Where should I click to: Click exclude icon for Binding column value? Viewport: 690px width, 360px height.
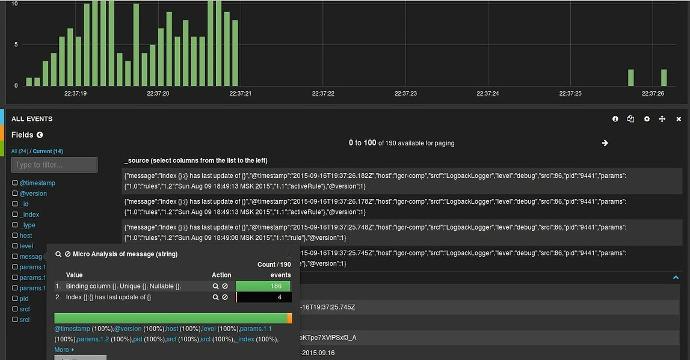click(225, 286)
